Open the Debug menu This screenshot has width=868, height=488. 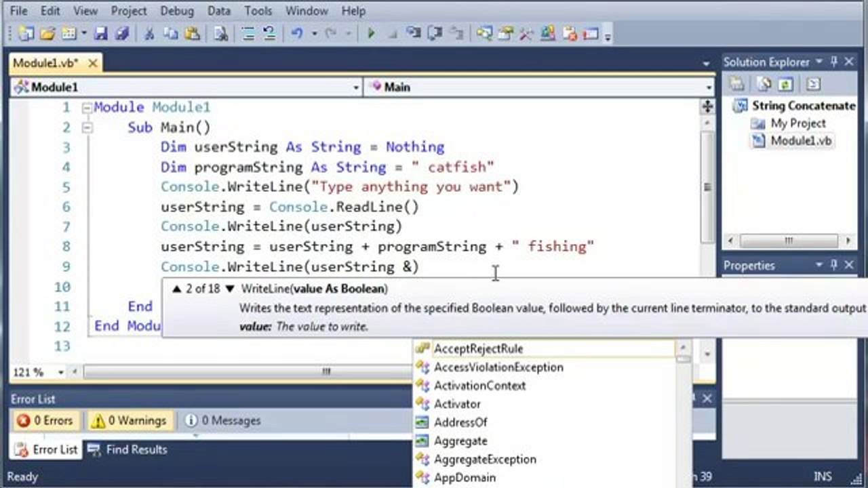click(x=177, y=11)
